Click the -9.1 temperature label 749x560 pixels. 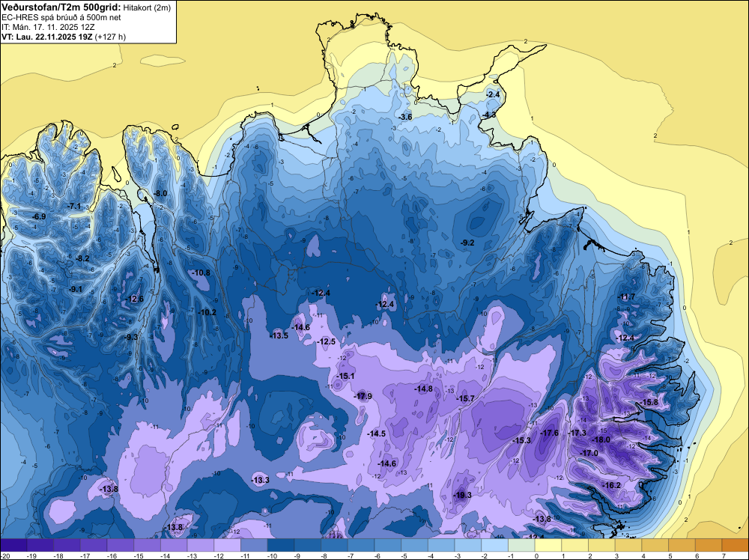tap(75, 289)
